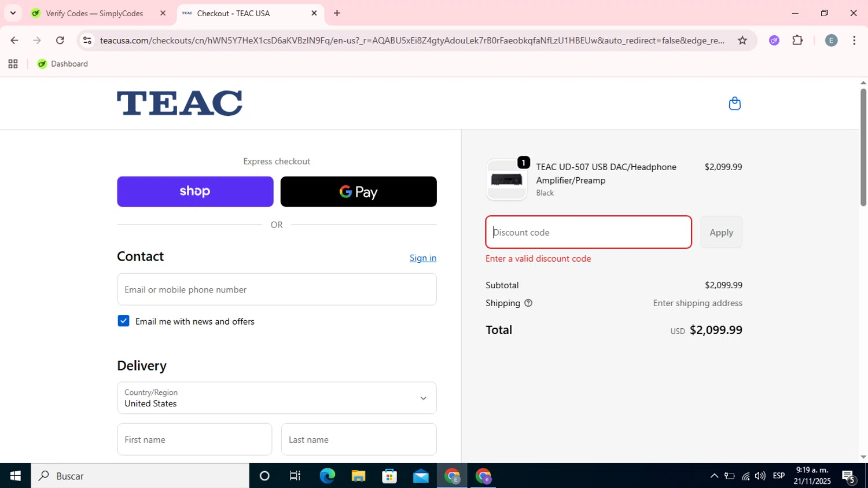The image size is (868, 488).
Task: Expand the Country/Region dropdown
Action: 277,398
